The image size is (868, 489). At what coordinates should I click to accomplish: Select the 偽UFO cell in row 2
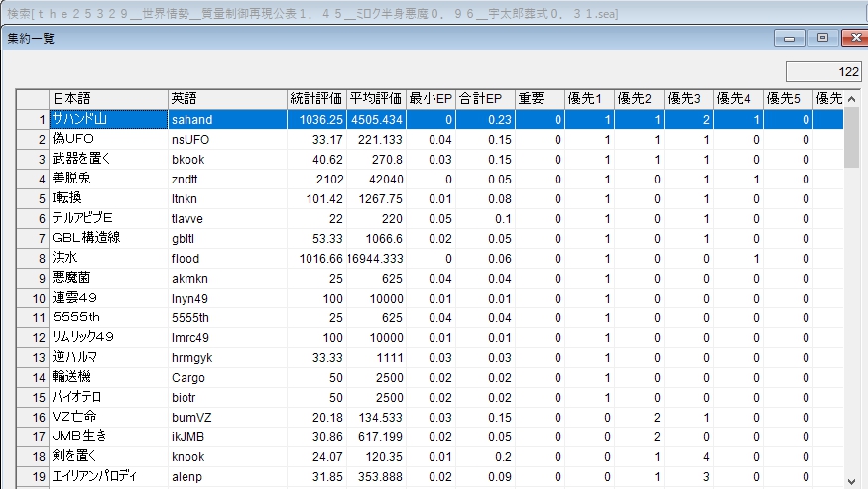108,139
